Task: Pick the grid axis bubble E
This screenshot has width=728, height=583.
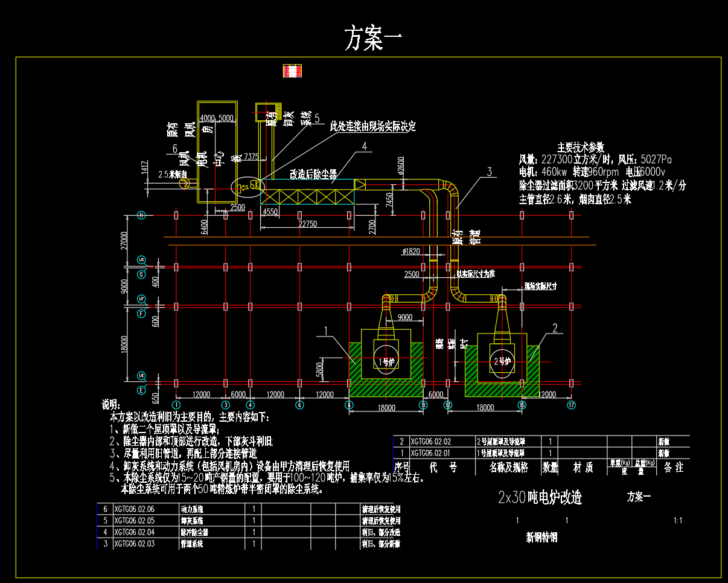Action: point(141,390)
